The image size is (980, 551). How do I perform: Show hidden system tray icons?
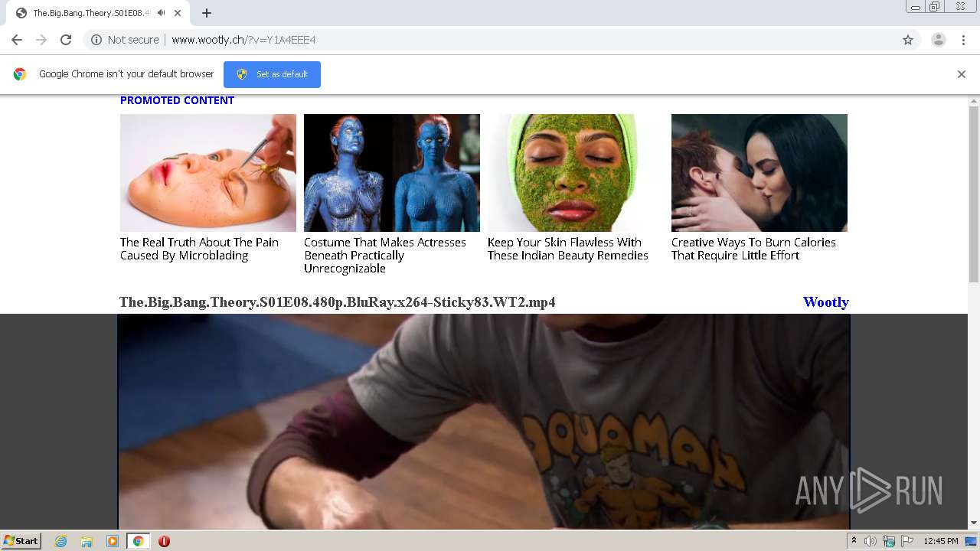(x=854, y=541)
